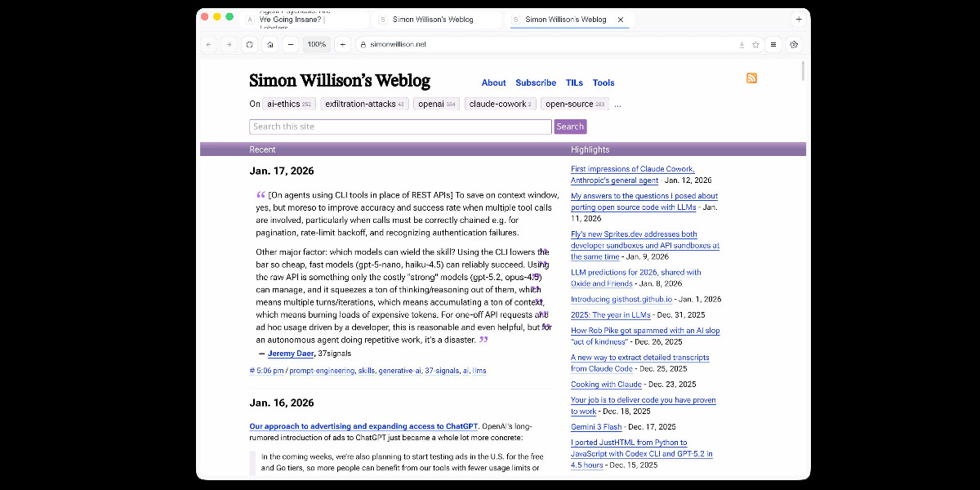Click the forward navigation arrow icon
Image resolution: width=980 pixels, height=490 pixels.
(229, 45)
